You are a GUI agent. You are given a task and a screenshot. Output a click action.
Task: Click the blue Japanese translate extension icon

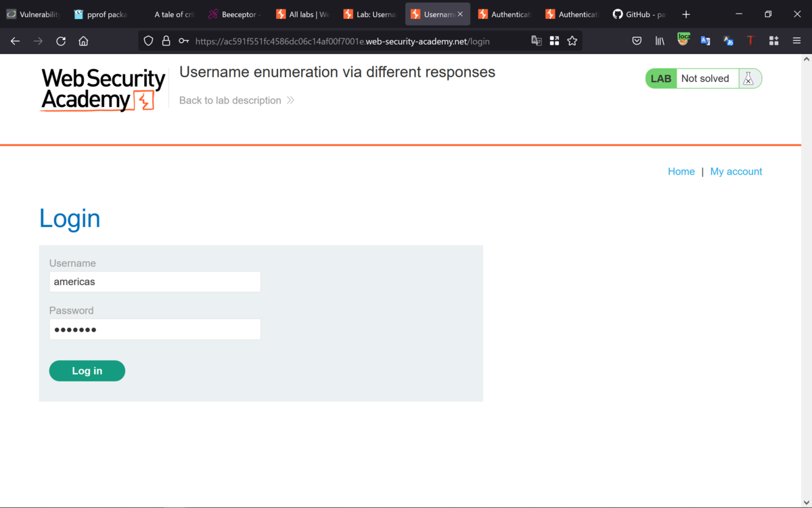(728, 41)
